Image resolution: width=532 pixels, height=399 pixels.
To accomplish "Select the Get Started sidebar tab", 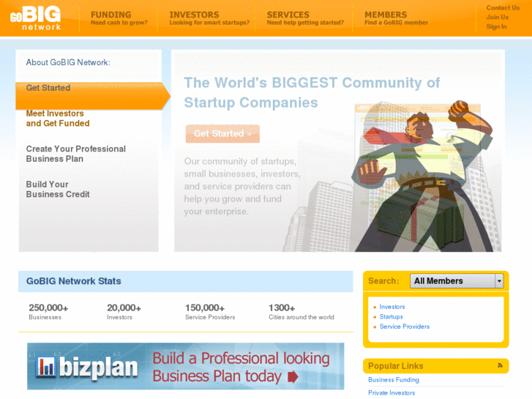I will pyautogui.click(x=93, y=96).
